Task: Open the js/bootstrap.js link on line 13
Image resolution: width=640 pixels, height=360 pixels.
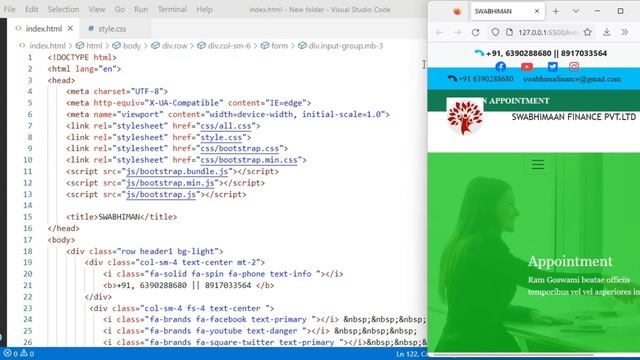Action: (x=161, y=194)
